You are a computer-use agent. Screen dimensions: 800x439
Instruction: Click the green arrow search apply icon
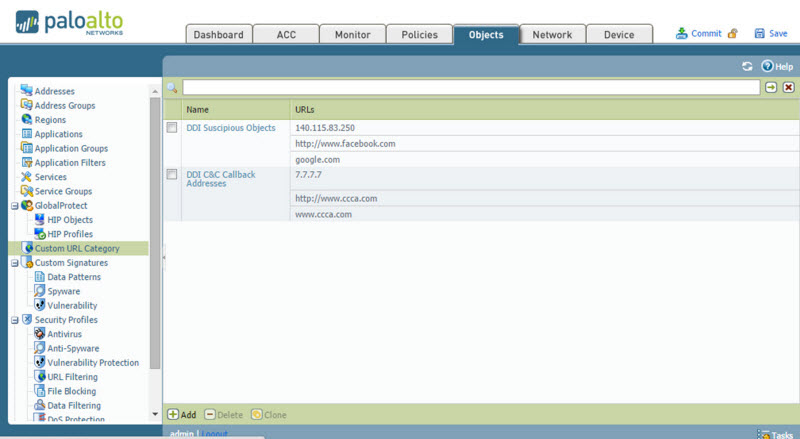click(x=771, y=88)
